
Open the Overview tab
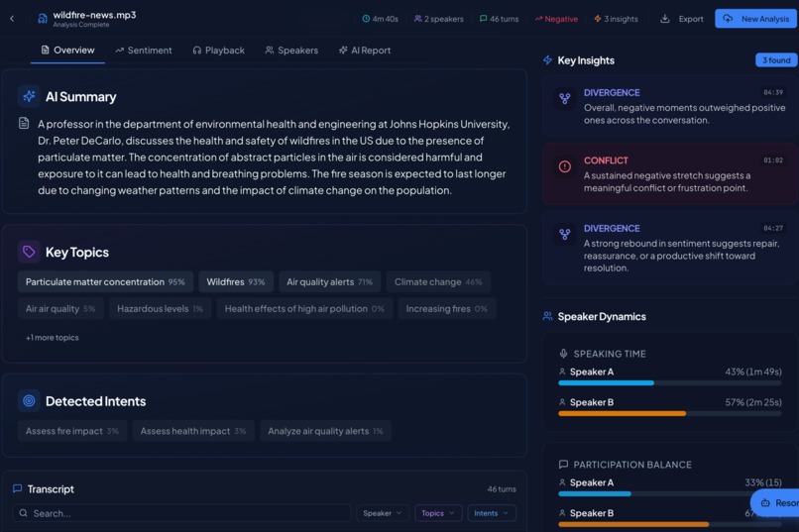click(67, 51)
